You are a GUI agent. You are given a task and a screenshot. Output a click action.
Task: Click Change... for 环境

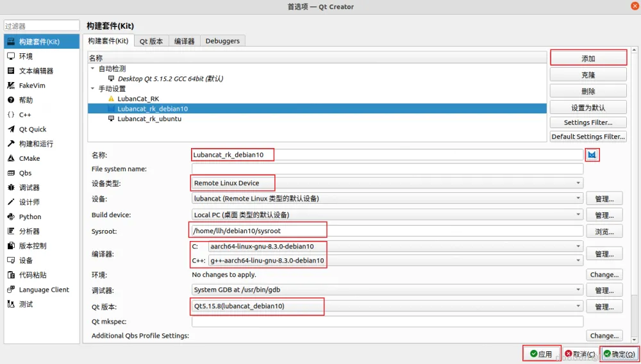click(x=604, y=274)
